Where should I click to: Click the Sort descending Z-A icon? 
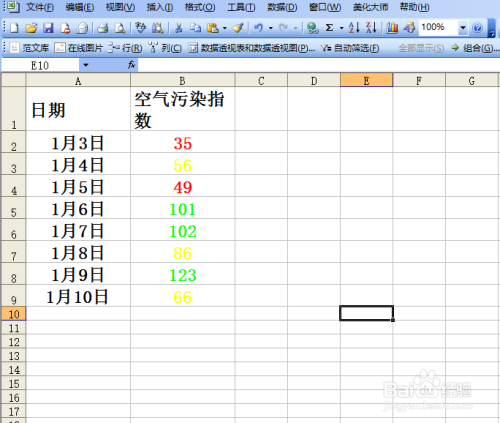(371, 28)
